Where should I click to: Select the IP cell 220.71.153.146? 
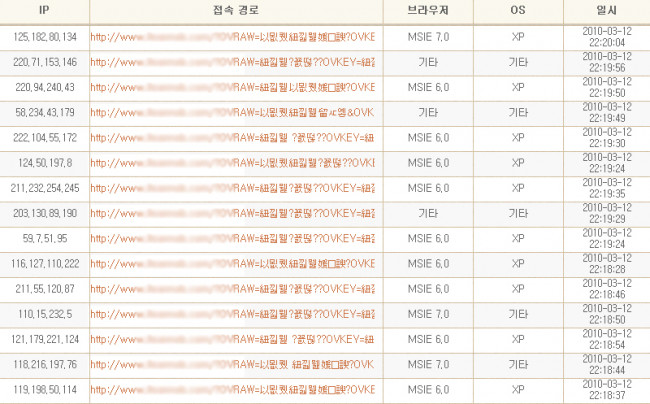[x=45, y=63]
